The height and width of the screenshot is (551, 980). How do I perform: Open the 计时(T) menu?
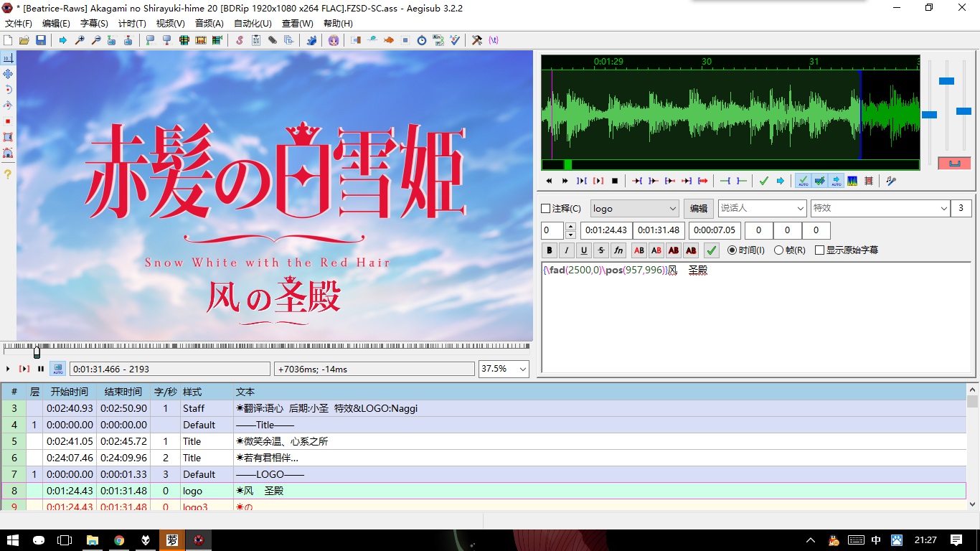click(132, 24)
